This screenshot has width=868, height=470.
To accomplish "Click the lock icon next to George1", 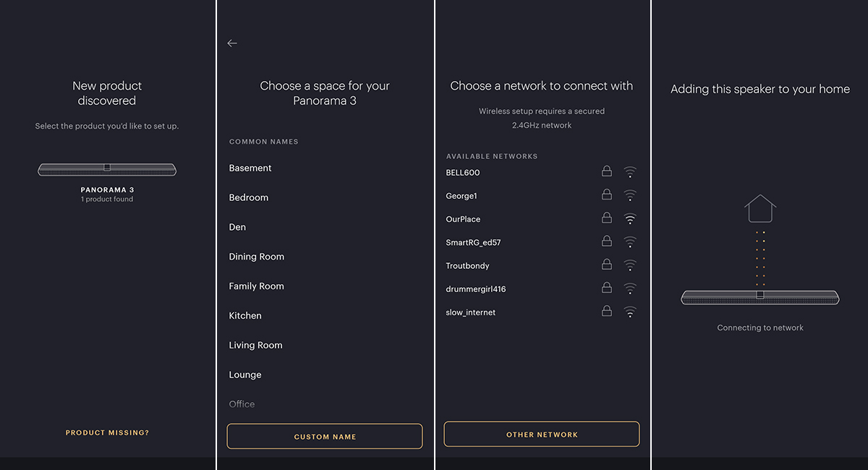I will point(607,195).
